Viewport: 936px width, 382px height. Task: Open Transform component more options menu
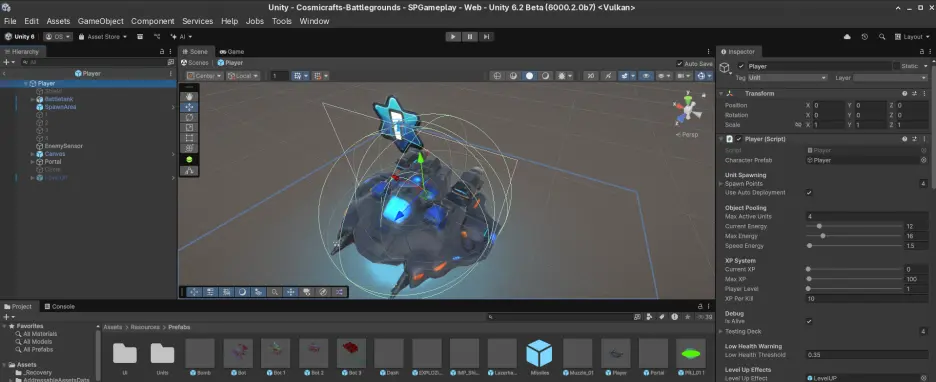coord(924,94)
